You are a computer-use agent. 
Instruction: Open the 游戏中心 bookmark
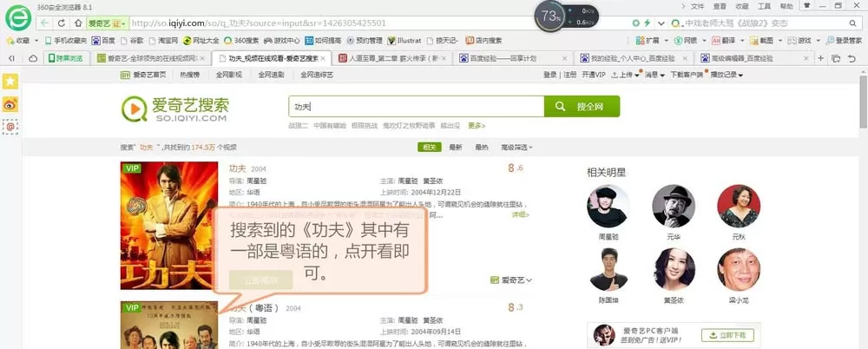tap(282, 41)
